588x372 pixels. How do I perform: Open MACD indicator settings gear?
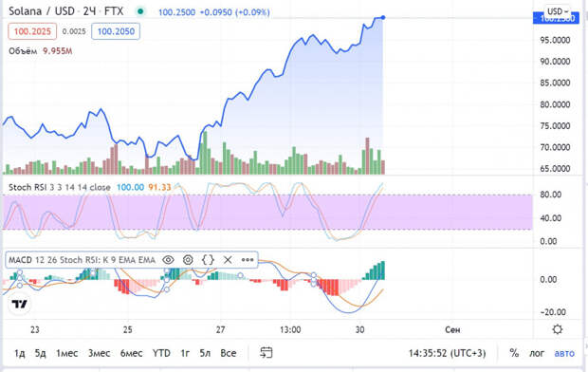tap(188, 260)
